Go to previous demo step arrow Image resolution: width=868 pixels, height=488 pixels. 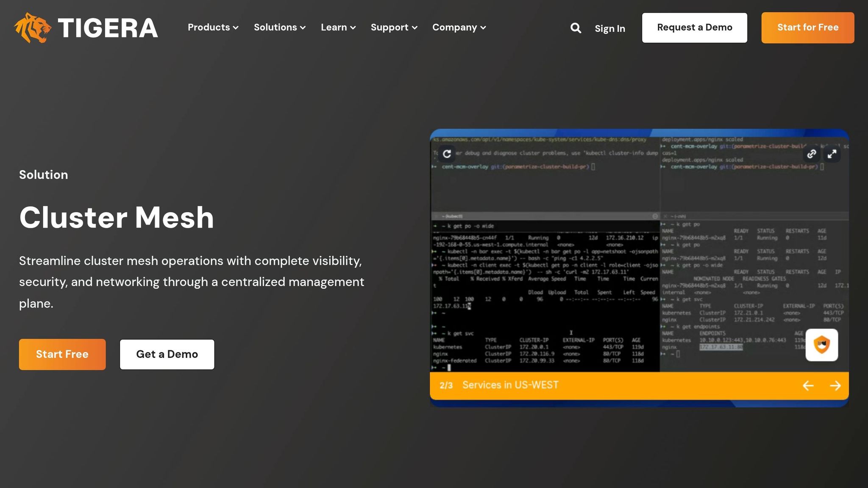click(x=808, y=385)
